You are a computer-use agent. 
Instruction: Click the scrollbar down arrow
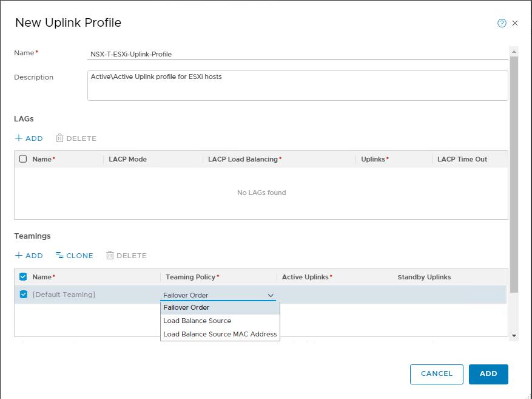pyautogui.click(x=514, y=335)
